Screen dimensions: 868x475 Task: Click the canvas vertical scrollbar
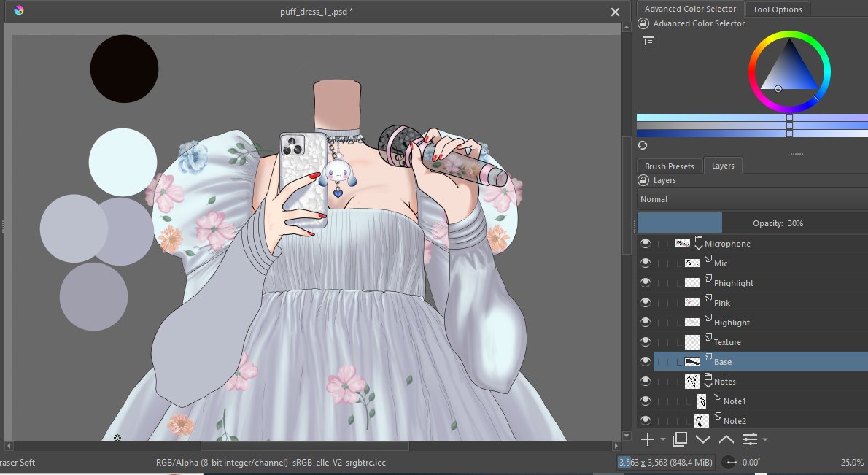(627, 194)
